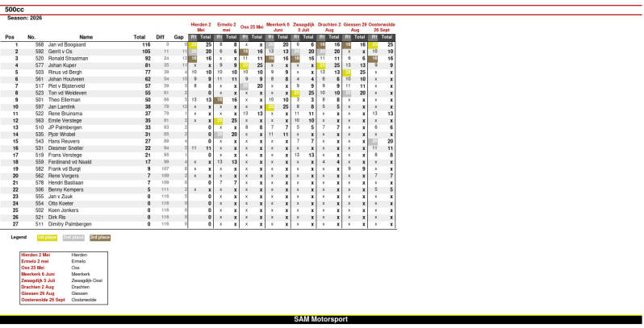The image size is (644, 328).
Task: Select rider name 'Jan vd Boogaard'
Action: 67,44
